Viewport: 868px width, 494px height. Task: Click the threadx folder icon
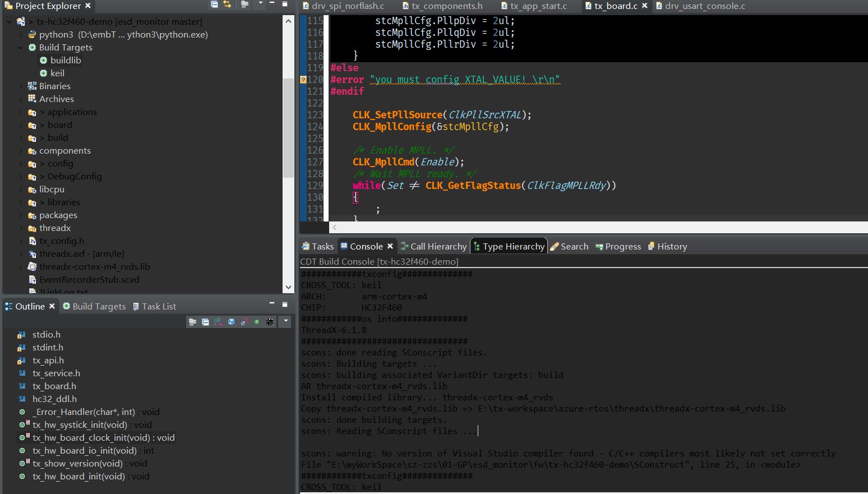click(x=32, y=228)
